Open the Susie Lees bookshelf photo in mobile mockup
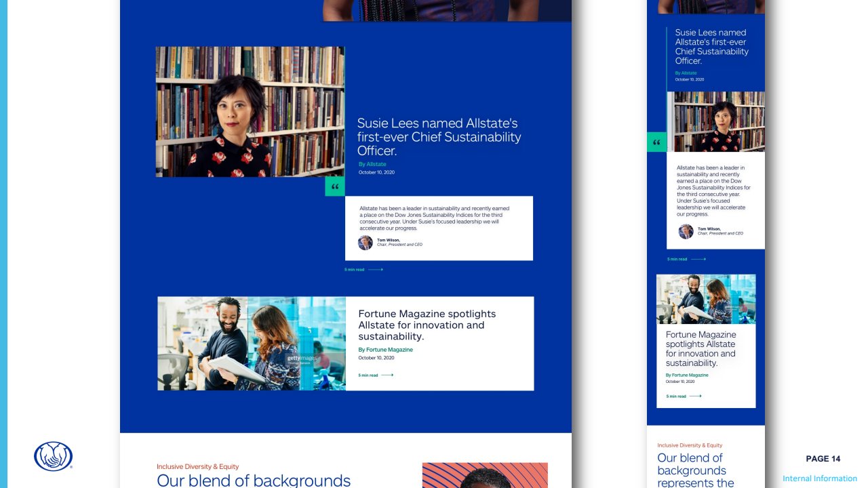This screenshot has width=868, height=488. tap(717, 121)
